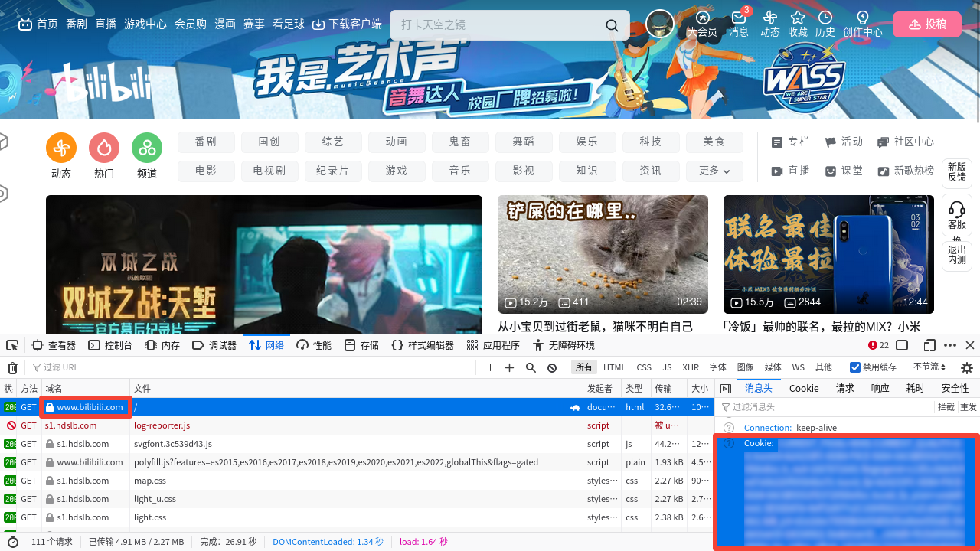Switch to 控制台 console tab
Viewport: 980px width, 551px height.
pyautogui.click(x=110, y=345)
